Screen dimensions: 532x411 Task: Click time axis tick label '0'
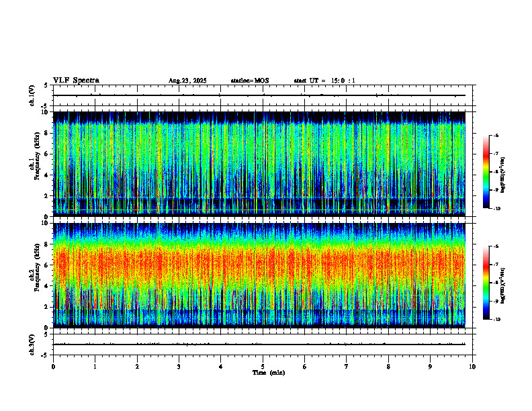coord(53,367)
